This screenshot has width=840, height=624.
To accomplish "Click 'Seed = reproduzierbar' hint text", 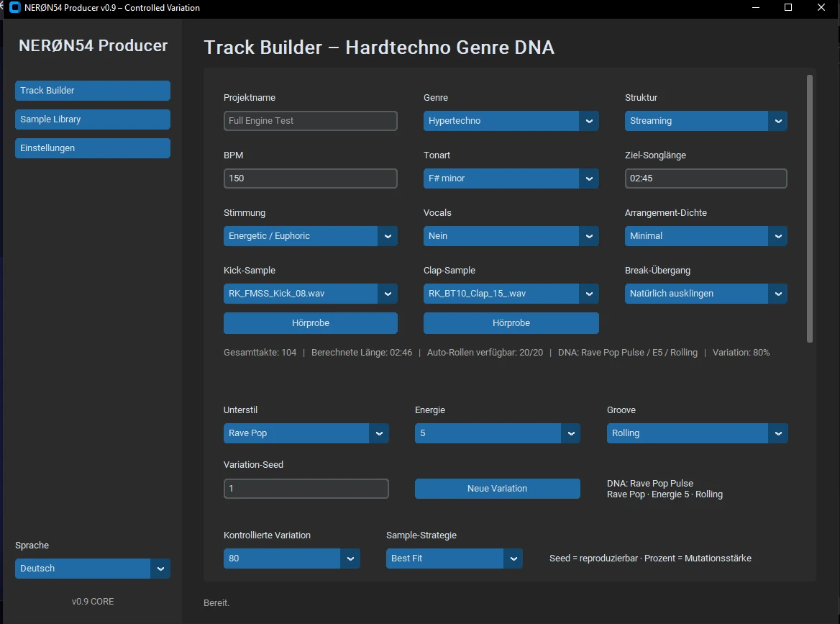I will click(593, 558).
